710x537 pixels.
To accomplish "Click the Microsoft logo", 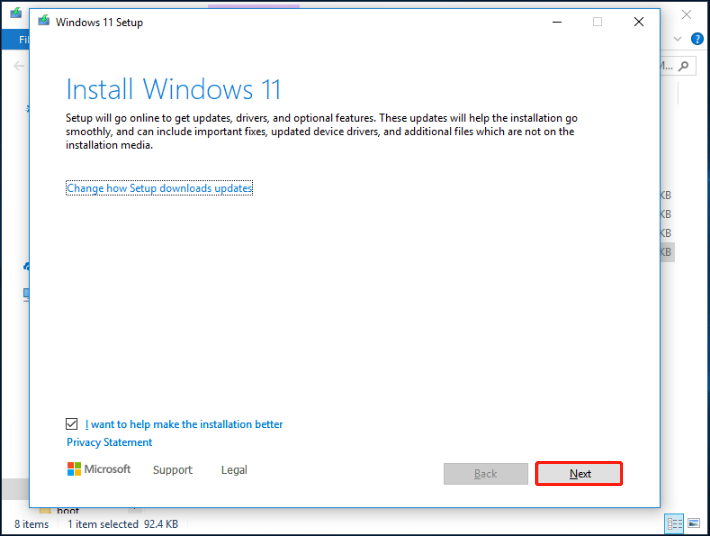I will click(x=99, y=469).
